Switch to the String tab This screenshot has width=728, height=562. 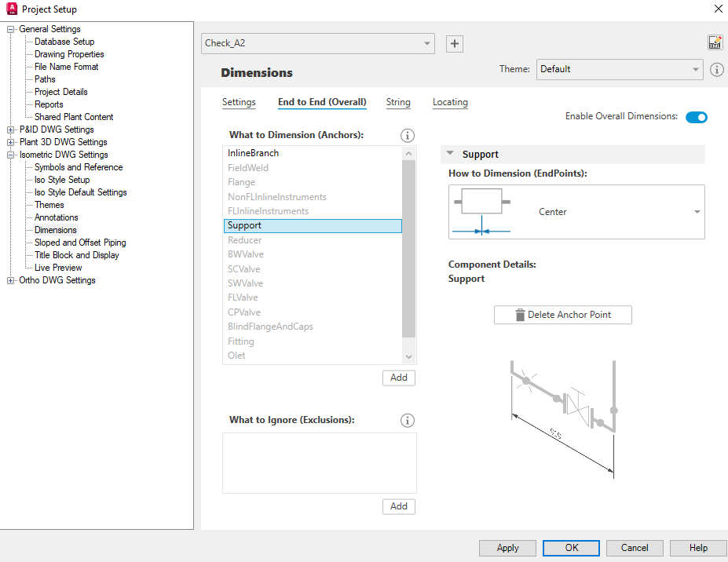click(397, 103)
